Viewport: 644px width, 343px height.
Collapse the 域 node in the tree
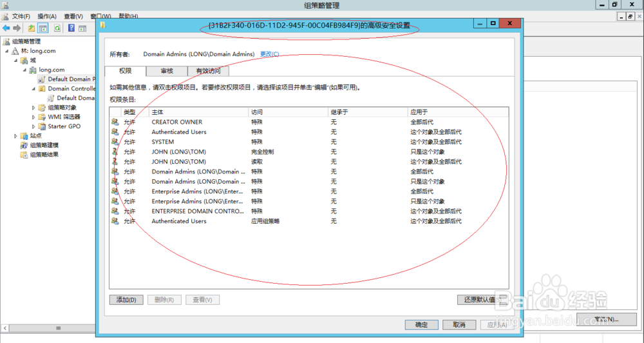pos(15,61)
